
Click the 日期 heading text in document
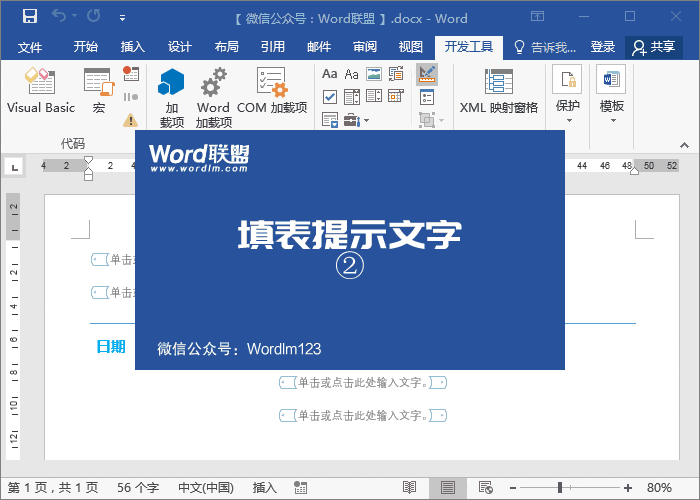[x=111, y=346]
